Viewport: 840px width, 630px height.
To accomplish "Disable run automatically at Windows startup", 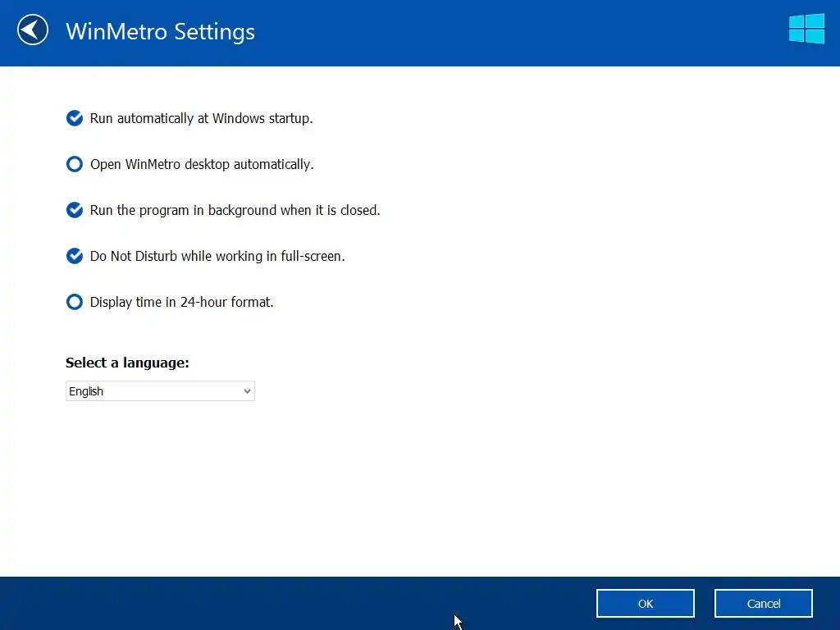I will pos(75,118).
